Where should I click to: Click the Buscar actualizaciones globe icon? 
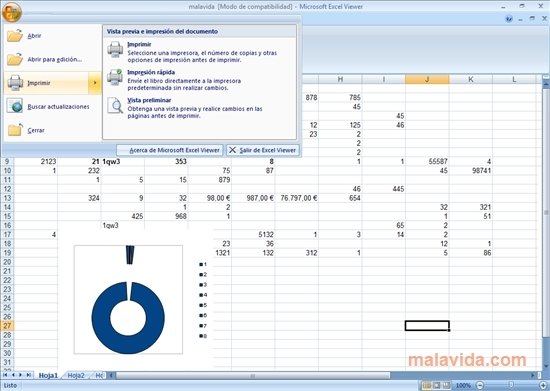click(x=15, y=106)
